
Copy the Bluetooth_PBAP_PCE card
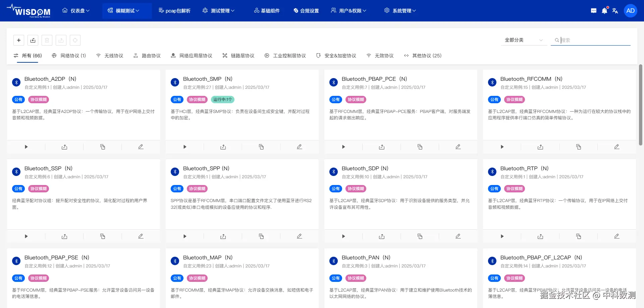(420, 147)
